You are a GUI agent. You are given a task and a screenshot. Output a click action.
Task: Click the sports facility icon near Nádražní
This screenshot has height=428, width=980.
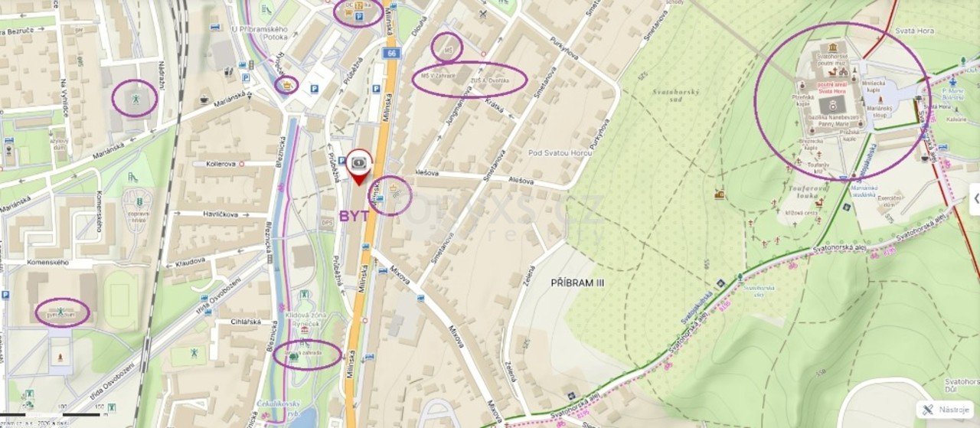[x=135, y=98]
